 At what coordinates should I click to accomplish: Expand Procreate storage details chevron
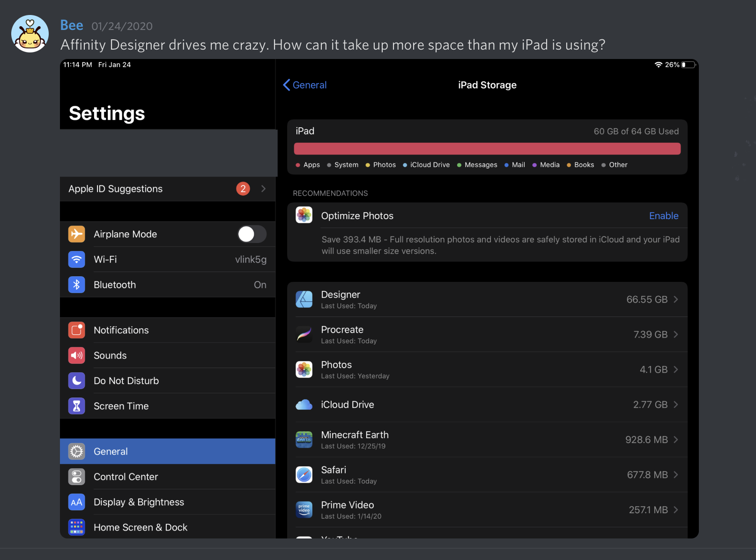[x=676, y=334]
